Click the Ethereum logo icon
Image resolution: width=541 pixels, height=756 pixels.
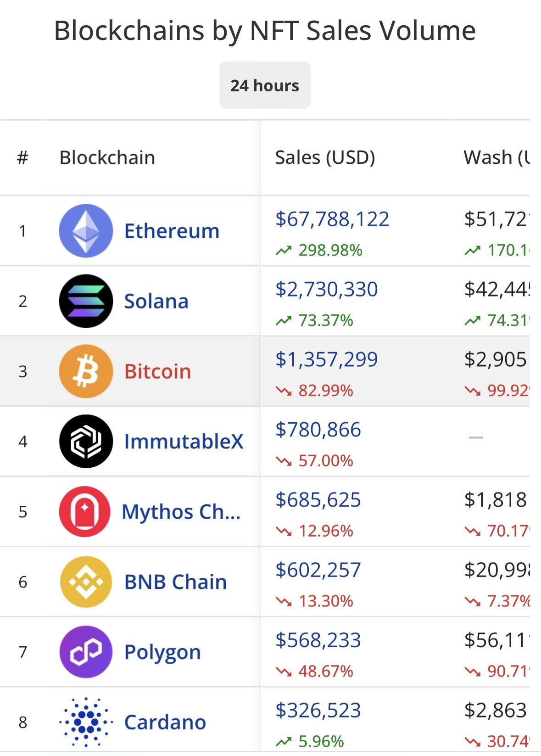pos(86,231)
